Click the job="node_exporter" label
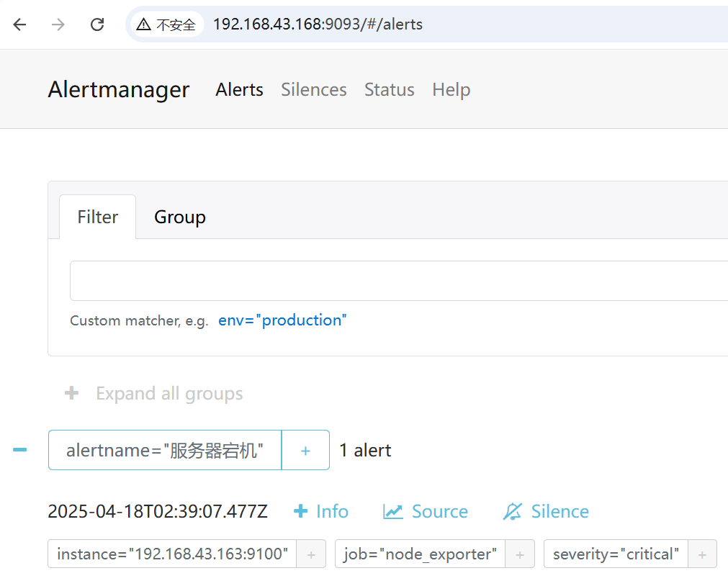Image resolution: width=728 pixels, height=581 pixels. click(x=421, y=554)
